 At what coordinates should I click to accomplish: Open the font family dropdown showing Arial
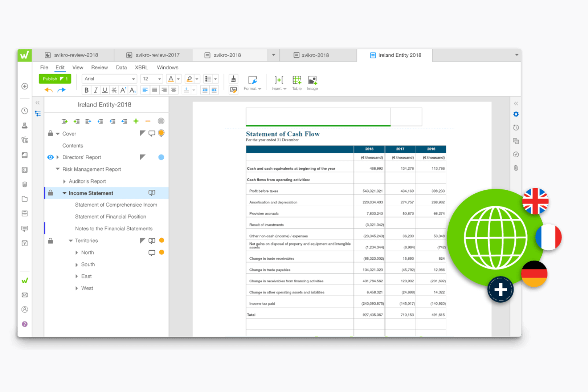click(109, 78)
